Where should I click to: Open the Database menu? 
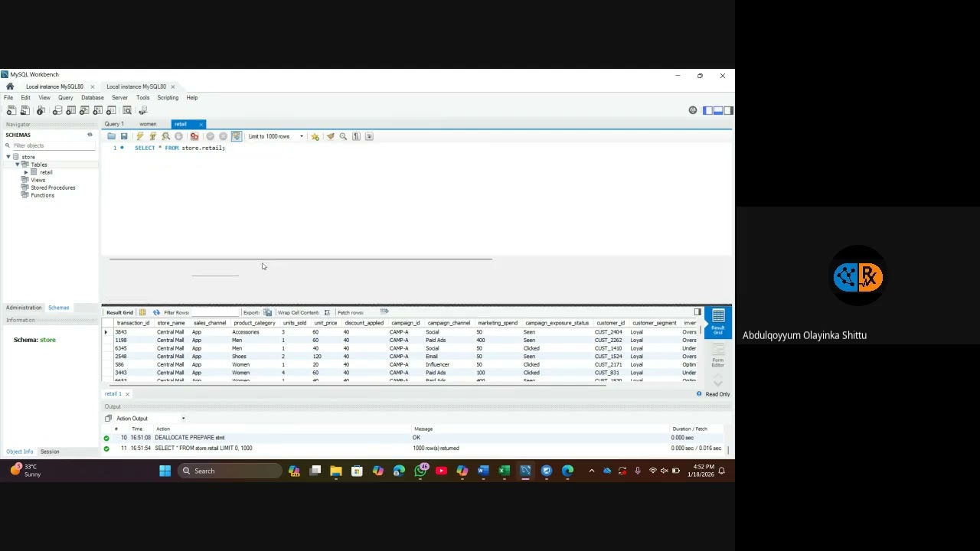click(x=92, y=98)
